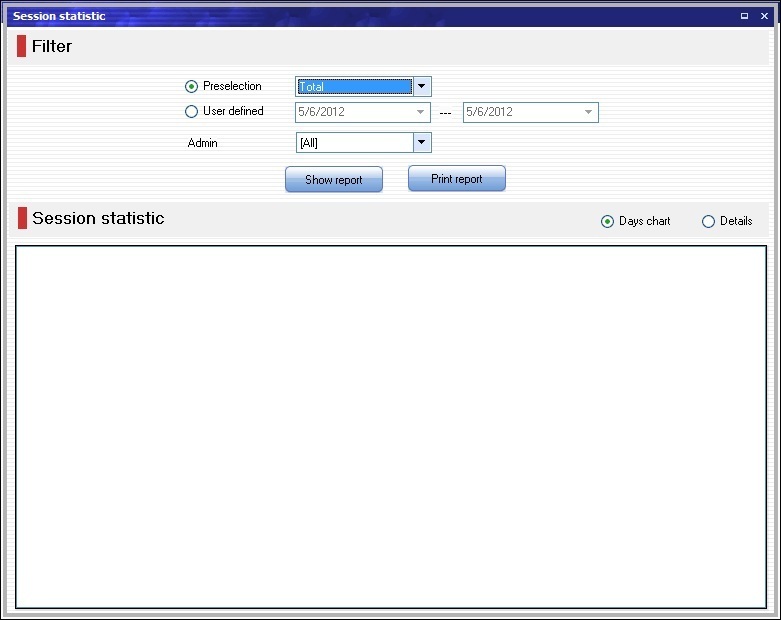
Task: Switch to Days chart view
Action: [x=607, y=221]
